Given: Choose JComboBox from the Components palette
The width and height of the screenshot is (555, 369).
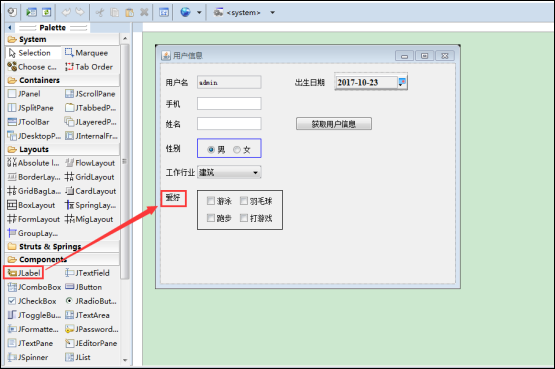Looking at the screenshot, I should 34,287.
